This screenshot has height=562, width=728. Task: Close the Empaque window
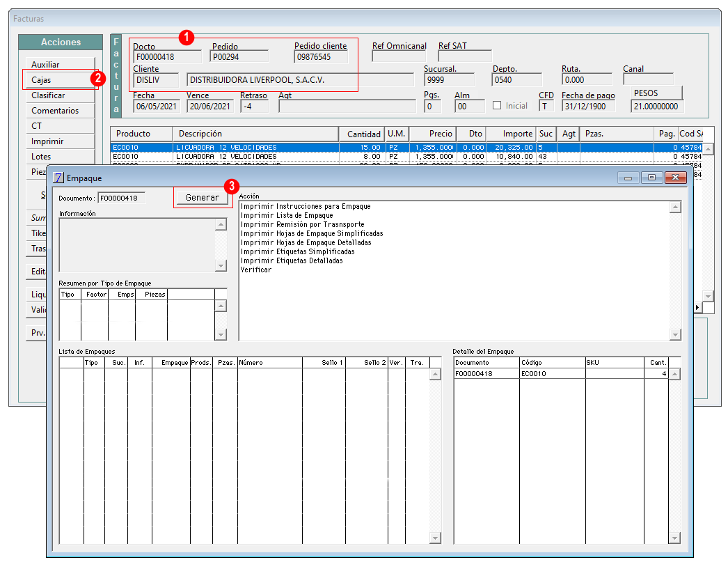(676, 178)
